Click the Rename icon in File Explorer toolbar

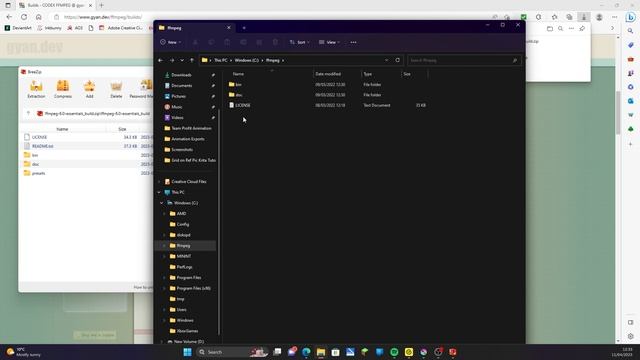243,42
